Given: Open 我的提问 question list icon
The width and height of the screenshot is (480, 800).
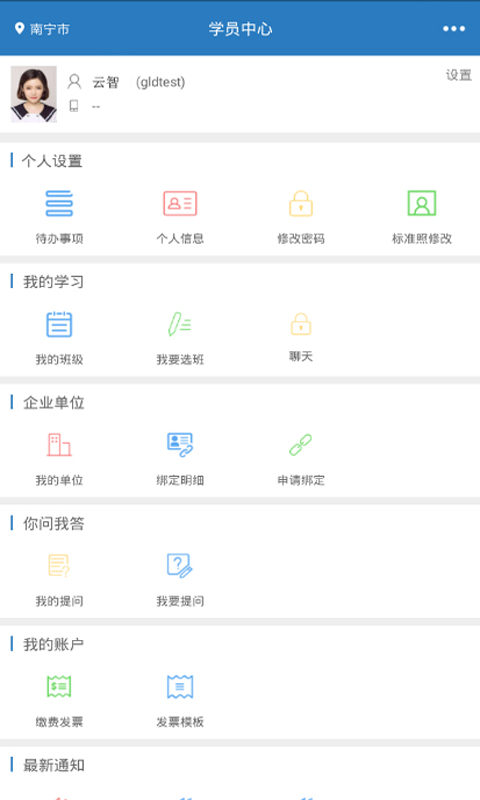Looking at the screenshot, I should (59, 566).
